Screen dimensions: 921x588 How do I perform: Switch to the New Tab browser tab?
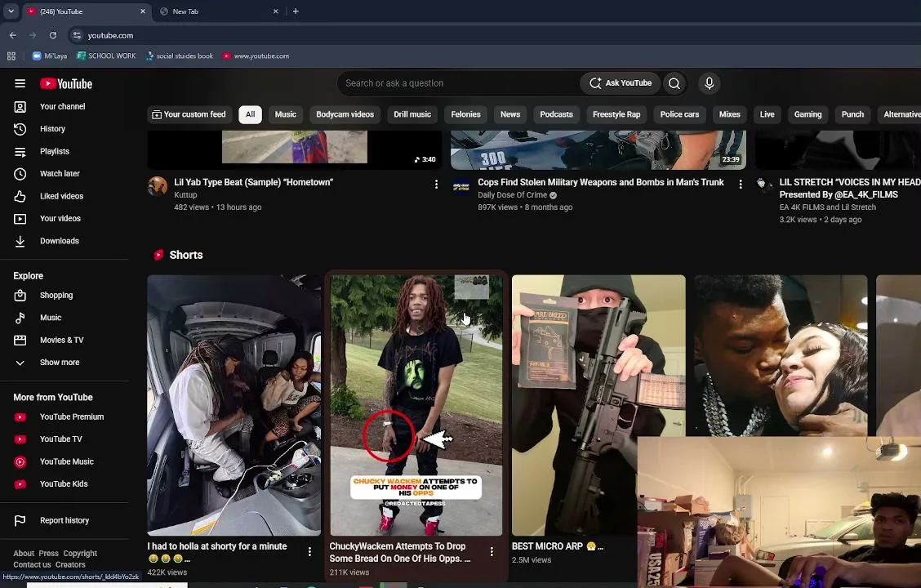(x=220, y=11)
